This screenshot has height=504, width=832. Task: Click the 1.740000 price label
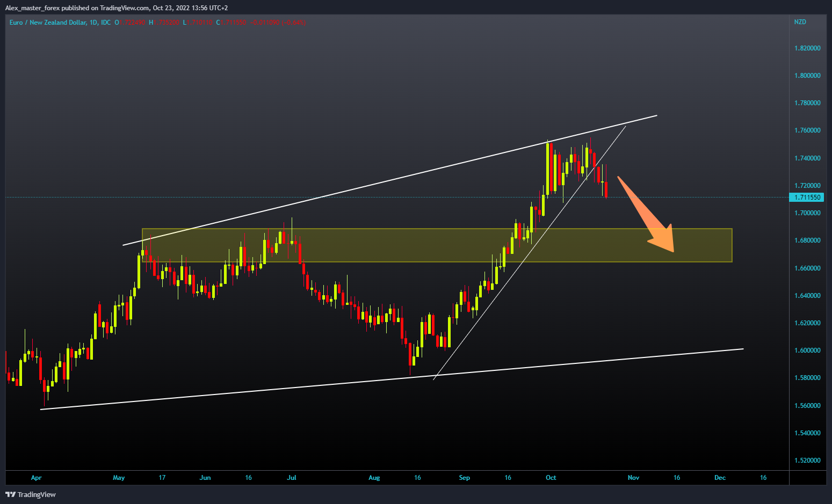807,158
